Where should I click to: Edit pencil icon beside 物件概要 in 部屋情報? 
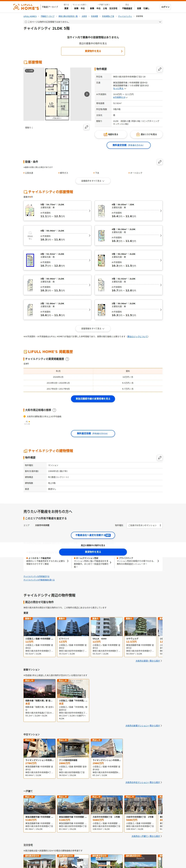coord(160,69)
